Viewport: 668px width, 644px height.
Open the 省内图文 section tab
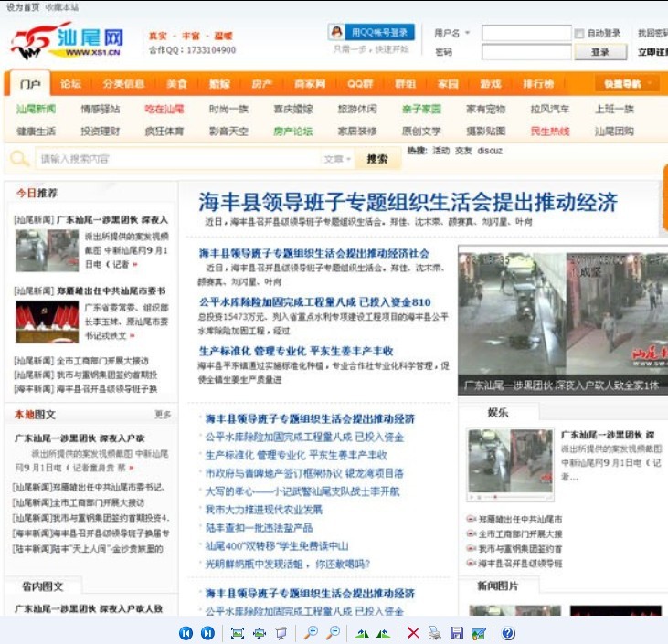[x=43, y=586]
